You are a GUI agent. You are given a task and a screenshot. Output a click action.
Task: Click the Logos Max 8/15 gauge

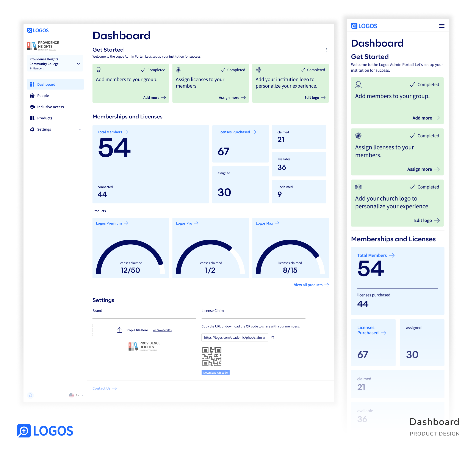(x=290, y=257)
